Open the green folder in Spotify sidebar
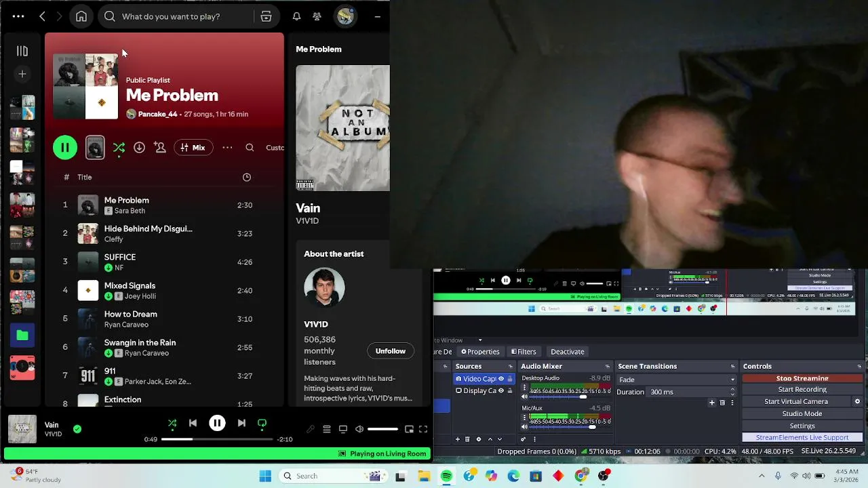 (22, 335)
